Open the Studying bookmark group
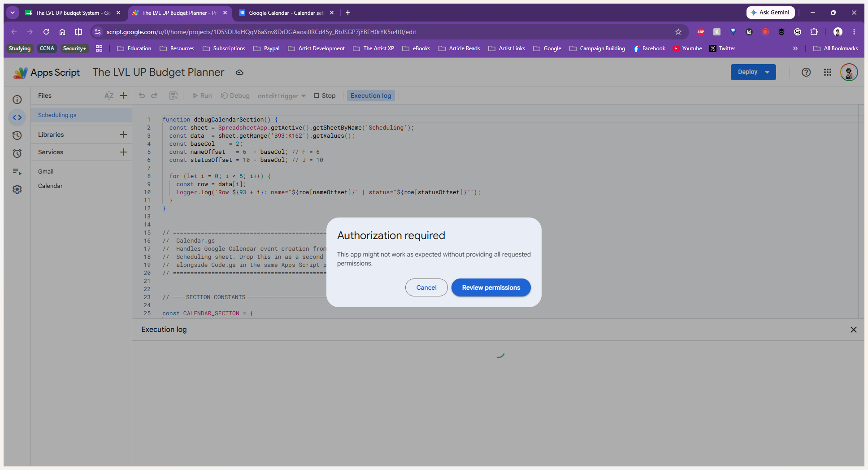 [20, 48]
